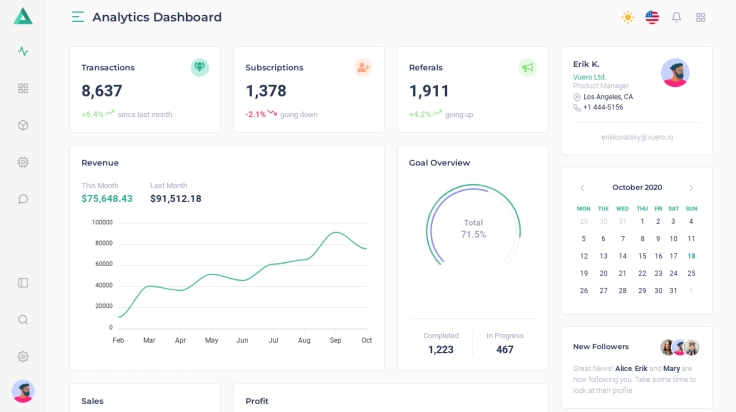This screenshot has width=736, height=412.
Task: Open the chip component icon in sidebar
Action: pos(23,162)
